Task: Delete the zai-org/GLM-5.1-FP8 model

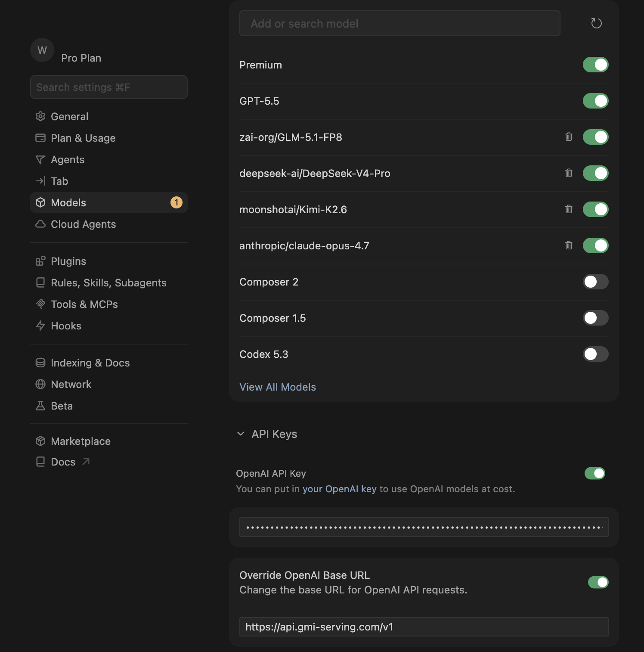Action: (x=569, y=137)
